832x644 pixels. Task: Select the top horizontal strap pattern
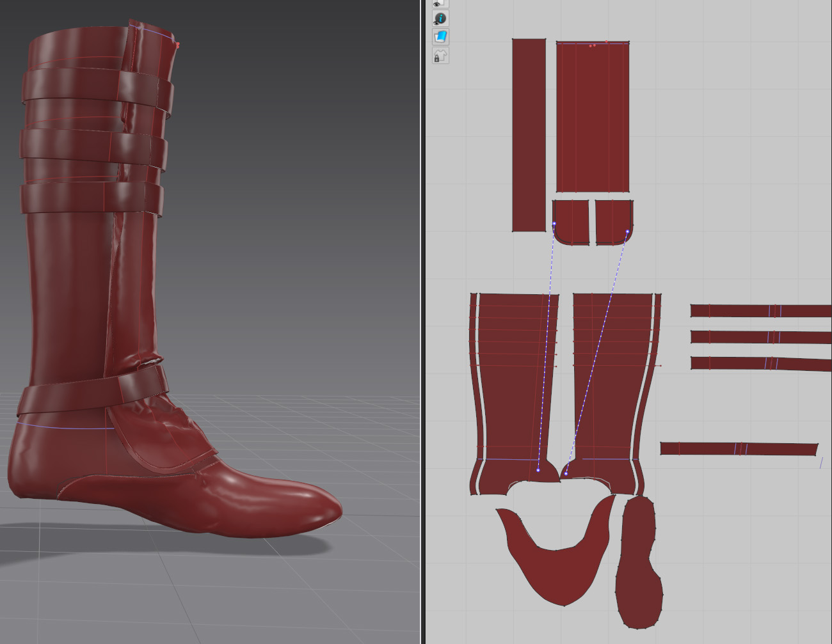coord(761,311)
